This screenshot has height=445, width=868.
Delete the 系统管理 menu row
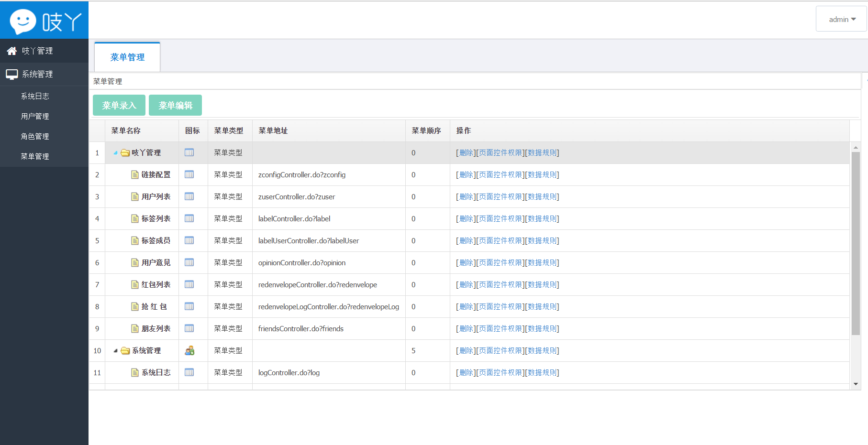tap(466, 351)
